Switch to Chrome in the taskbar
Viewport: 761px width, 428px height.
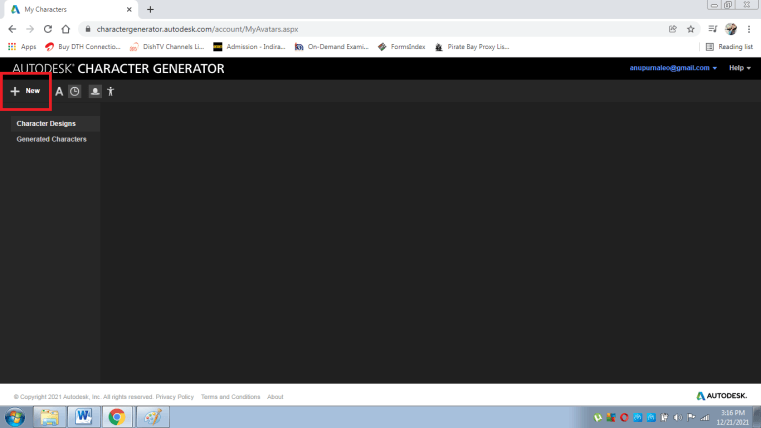coord(117,417)
